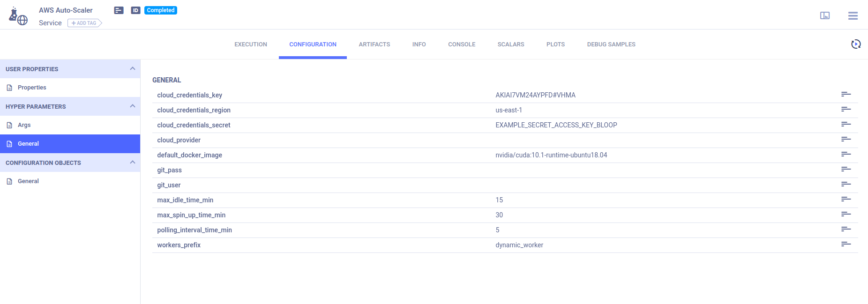Click description icon for max_idle_time_min row
The image size is (868, 304).
[x=846, y=200]
